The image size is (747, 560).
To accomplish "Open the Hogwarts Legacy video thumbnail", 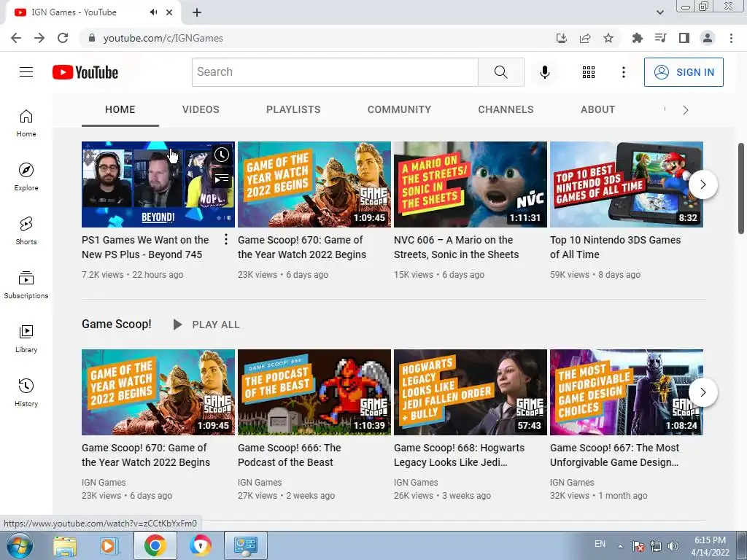I will (x=471, y=392).
